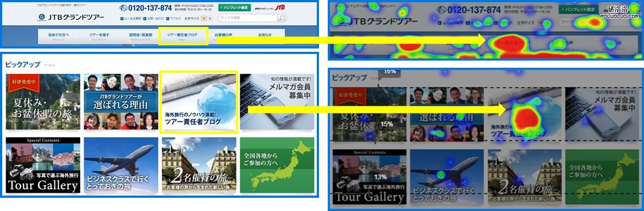
Task: Open the ツアー責任者ブログ menu tab
Action: click(183, 36)
